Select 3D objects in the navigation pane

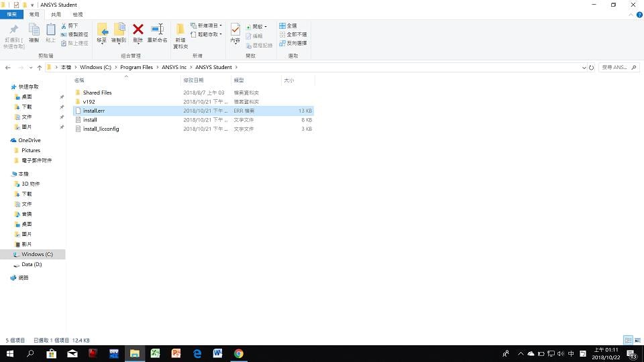30,184
